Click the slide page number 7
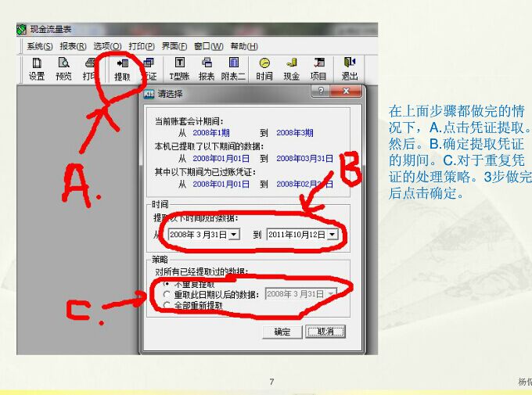Screen dimensions: 532x395 pyautogui.click(x=271, y=382)
